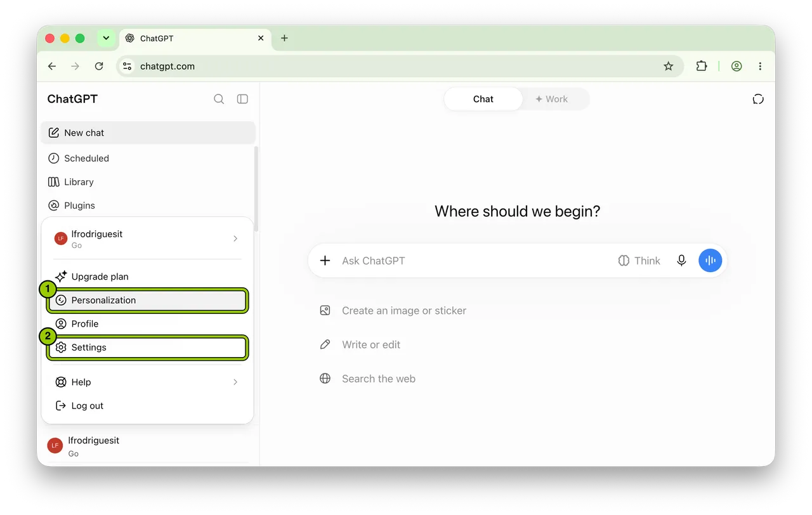Start a New chat

tap(148, 133)
